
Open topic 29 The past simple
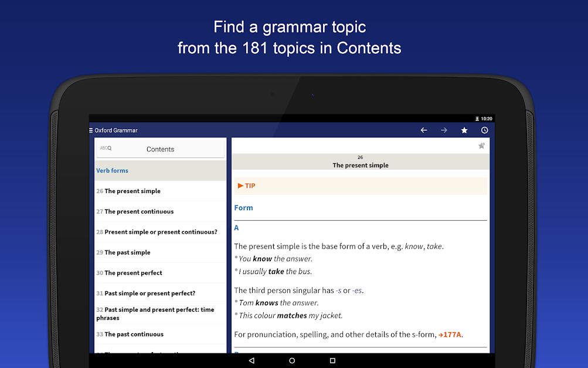[x=160, y=252]
